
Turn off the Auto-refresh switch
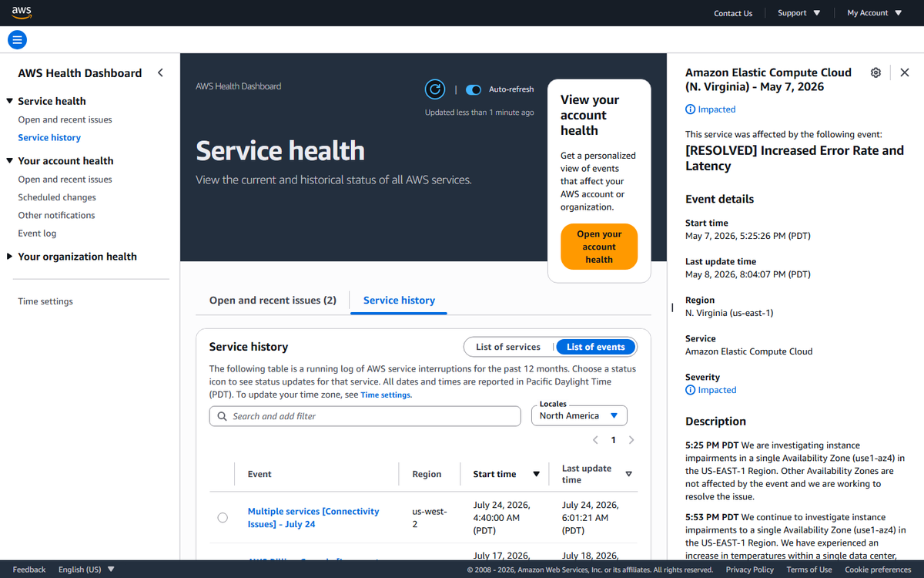point(474,89)
